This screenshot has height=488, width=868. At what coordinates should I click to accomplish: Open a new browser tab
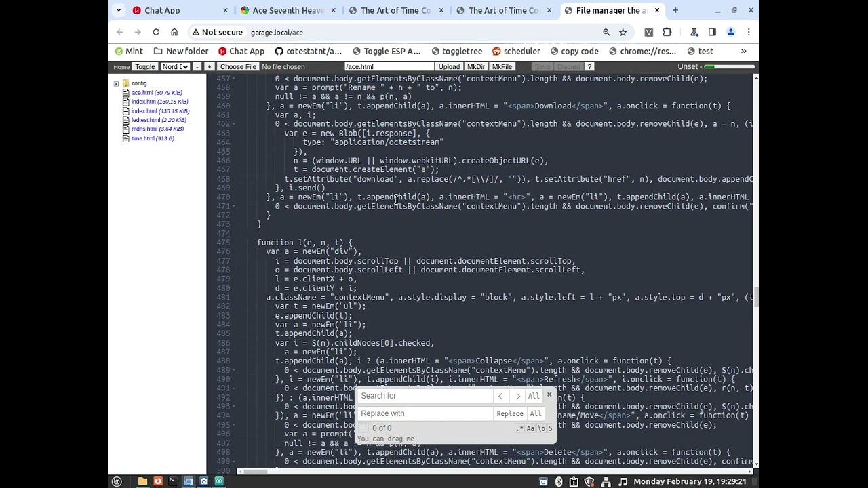[675, 10]
